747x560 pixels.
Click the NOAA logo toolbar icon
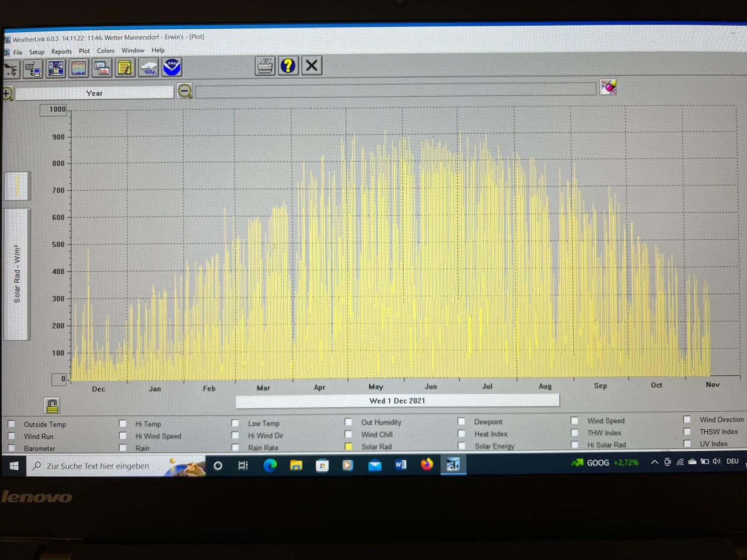172,67
